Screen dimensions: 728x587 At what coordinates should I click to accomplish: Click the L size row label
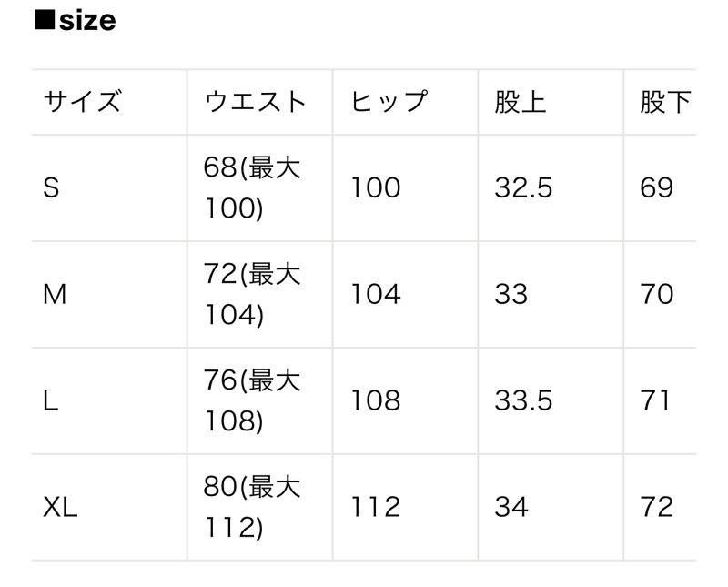(x=51, y=400)
